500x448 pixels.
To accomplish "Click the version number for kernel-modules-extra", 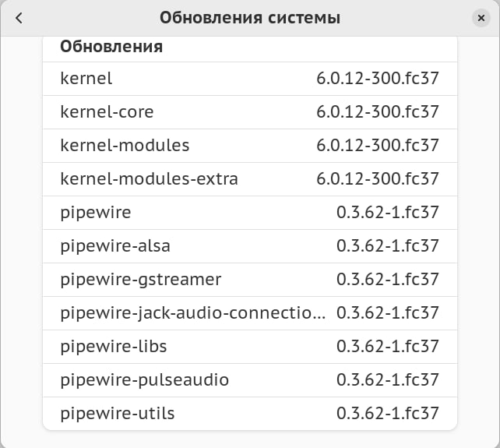I will (378, 178).
